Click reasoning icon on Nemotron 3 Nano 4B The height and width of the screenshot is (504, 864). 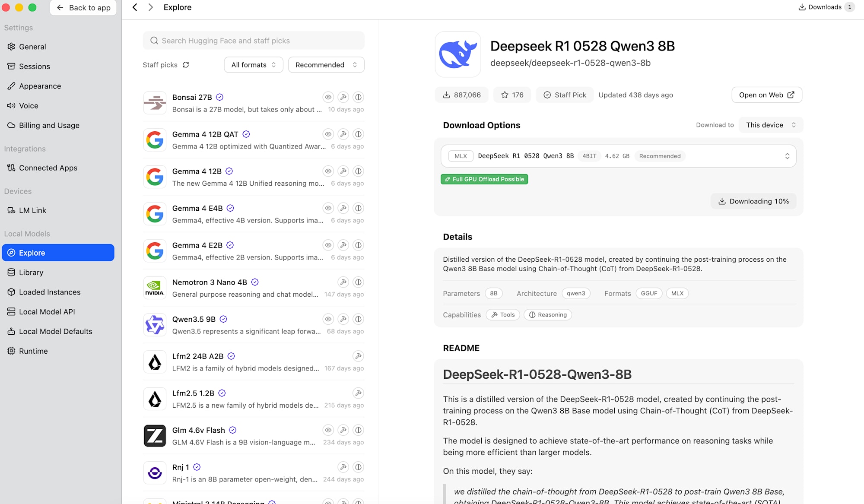358,282
